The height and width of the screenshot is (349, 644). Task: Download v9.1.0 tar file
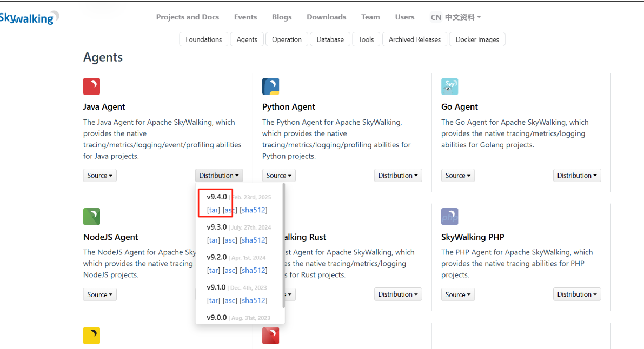[213, 300]
